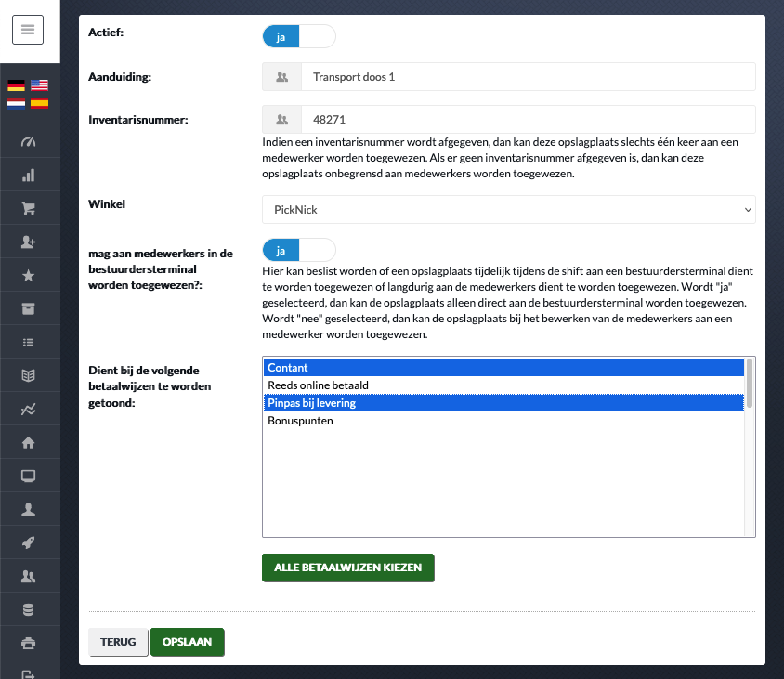Expand the Winkel PickNick dropdown
This screenshot has width=784, height=679.
[508, 210]
